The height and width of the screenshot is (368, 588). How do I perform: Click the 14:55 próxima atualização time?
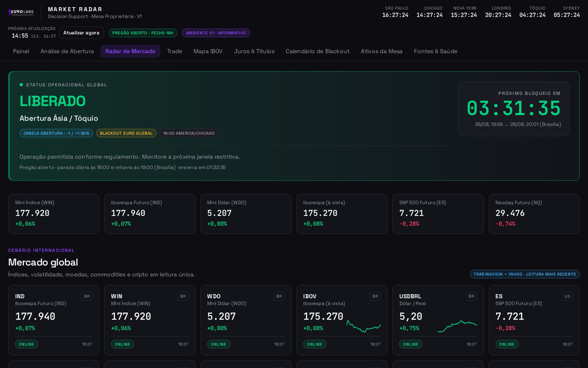[x=20, y=36]
